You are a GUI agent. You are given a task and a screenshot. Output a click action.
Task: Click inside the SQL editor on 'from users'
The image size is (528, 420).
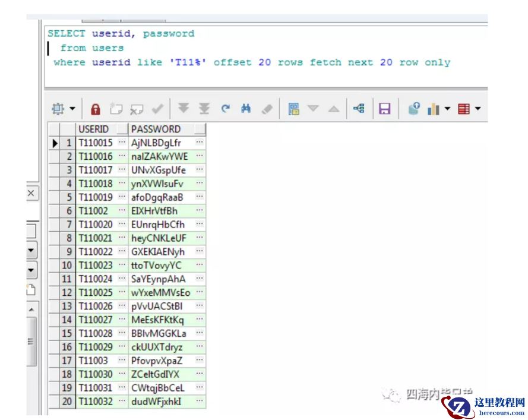pos(92,48)
